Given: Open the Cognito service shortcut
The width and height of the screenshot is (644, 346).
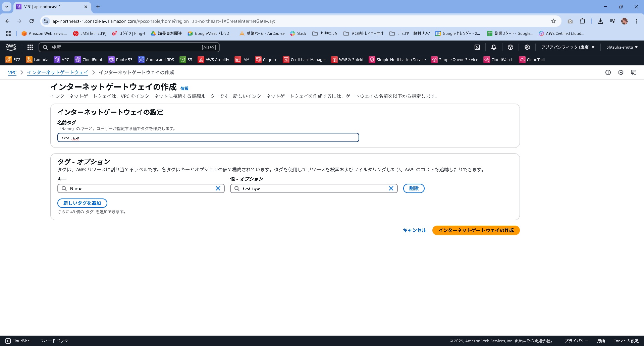Looking at the screenshot, I should (266, 59).
